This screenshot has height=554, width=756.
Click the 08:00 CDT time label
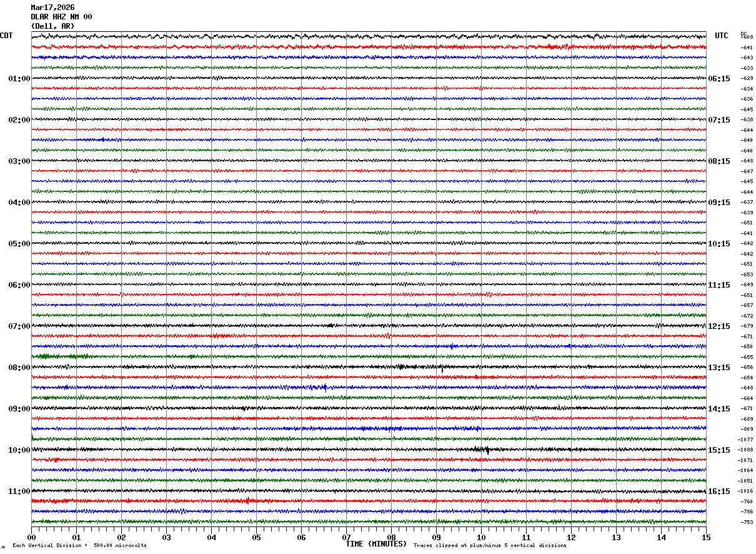pos(19,368)
